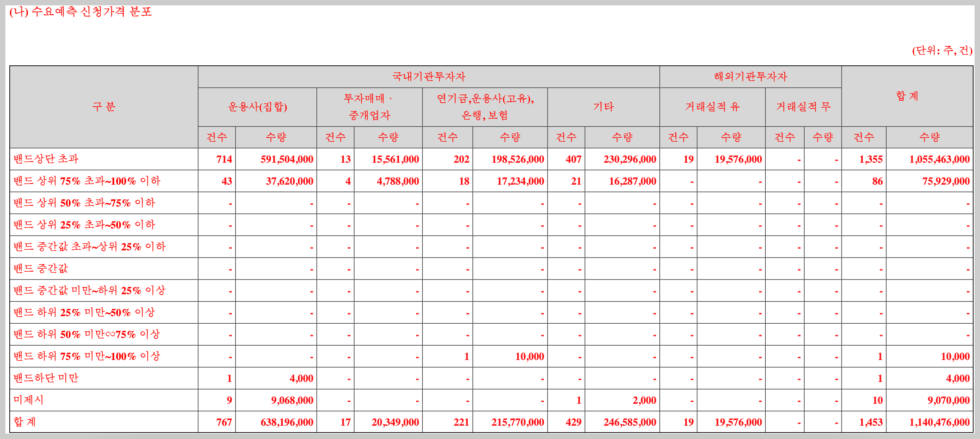Click the '거래실적 유' column header

point(712,107)
